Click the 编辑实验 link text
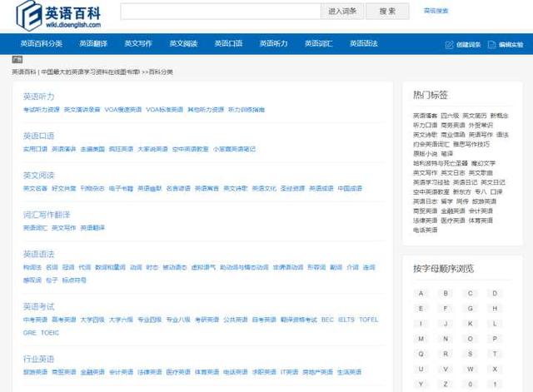 (511, 44)
